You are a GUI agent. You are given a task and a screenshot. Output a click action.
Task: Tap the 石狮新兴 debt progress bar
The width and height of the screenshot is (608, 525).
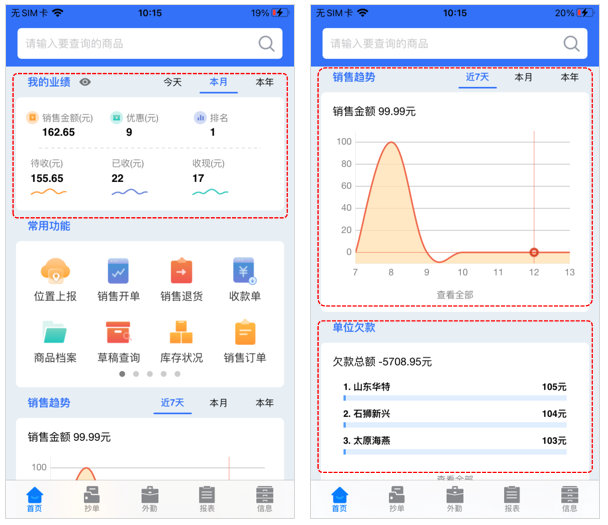click(x=455, y=425)
